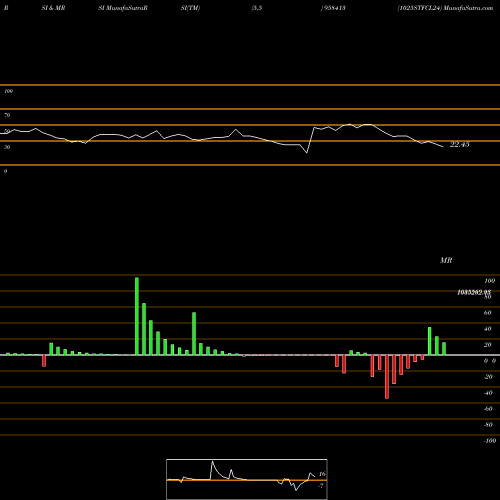Click the value 16 in the mini chart
Viewport: 500px width, 500px height.
click(x=322, y=474)
